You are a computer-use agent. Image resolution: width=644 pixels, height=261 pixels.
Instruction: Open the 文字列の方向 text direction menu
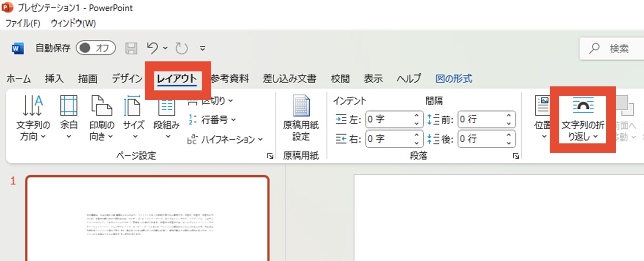coord(33,118)
